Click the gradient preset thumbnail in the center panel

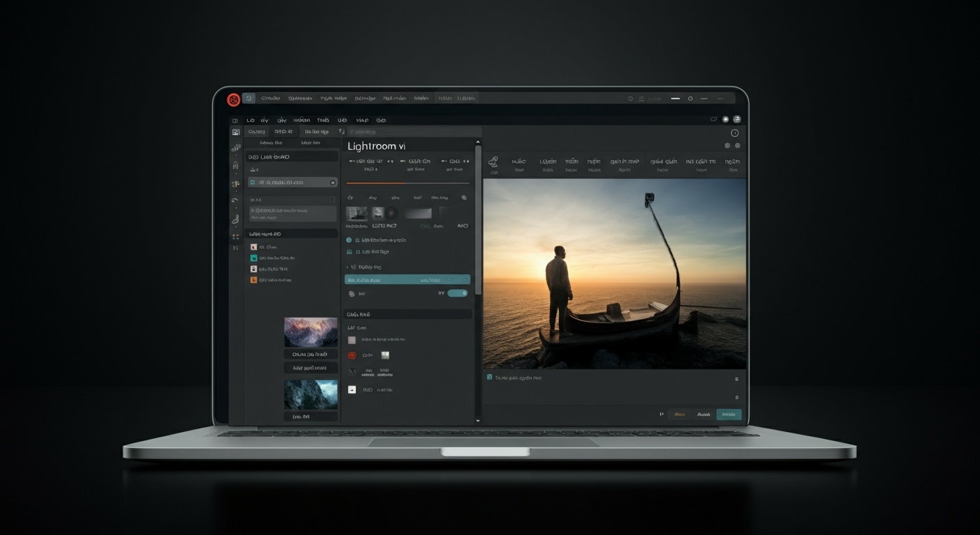(418, 213)
